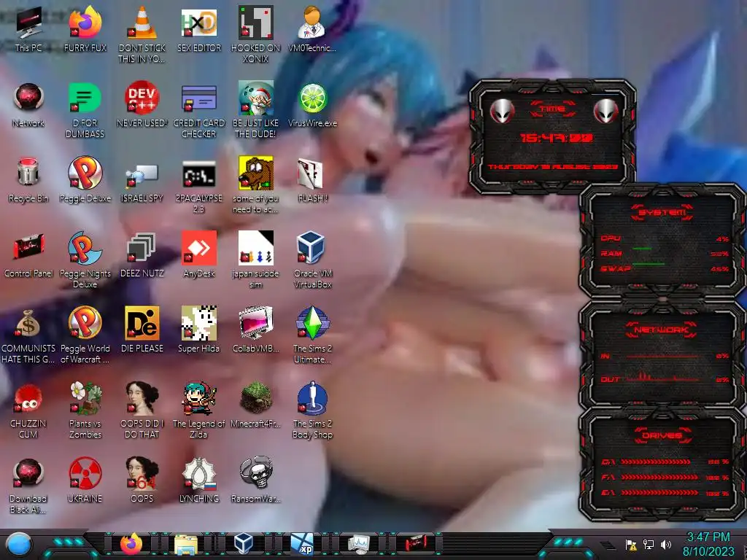Image resolution: width=747 pixels, height=560 pixels.
Task: Open the Network desktop icon
Action: tap(28, 104)
